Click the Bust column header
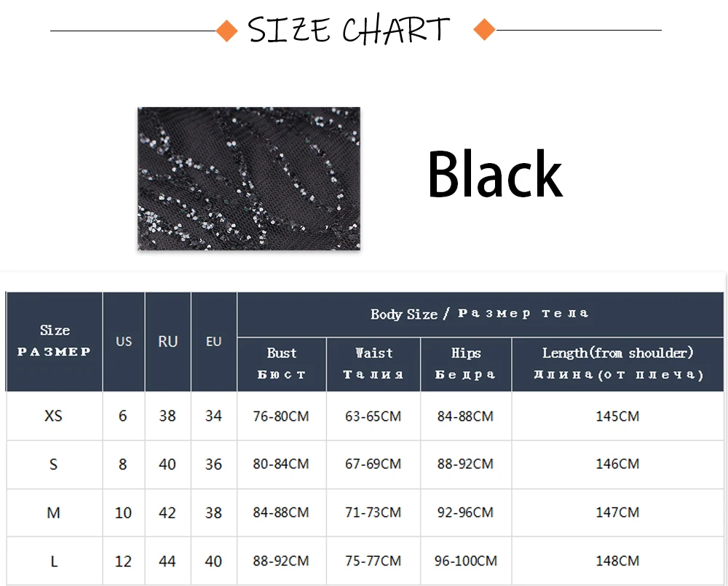728x586 pixels. click(282, 363)
